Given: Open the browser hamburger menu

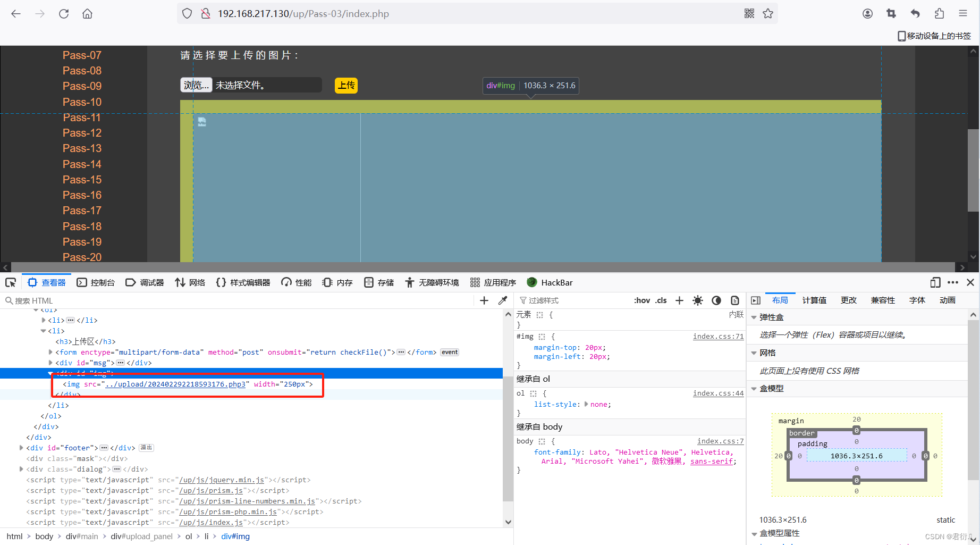Looking at the screenshot, I should pyautogui.click(x=963, y=14).
